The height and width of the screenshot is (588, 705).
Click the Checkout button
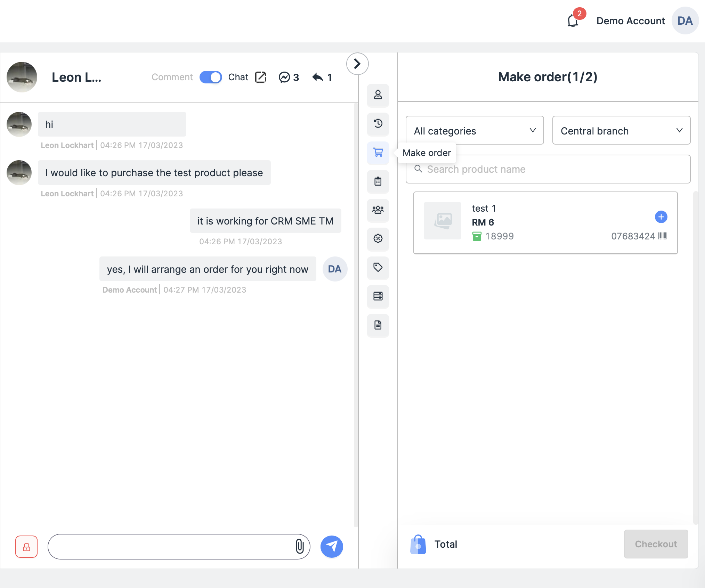pyautogui.click(x=656, y=544)
